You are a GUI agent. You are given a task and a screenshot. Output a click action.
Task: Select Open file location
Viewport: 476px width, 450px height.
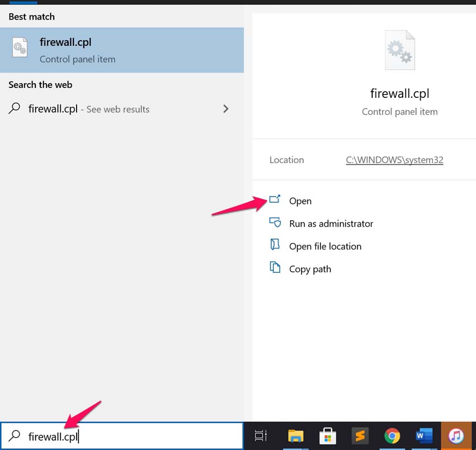pos(325,246)
